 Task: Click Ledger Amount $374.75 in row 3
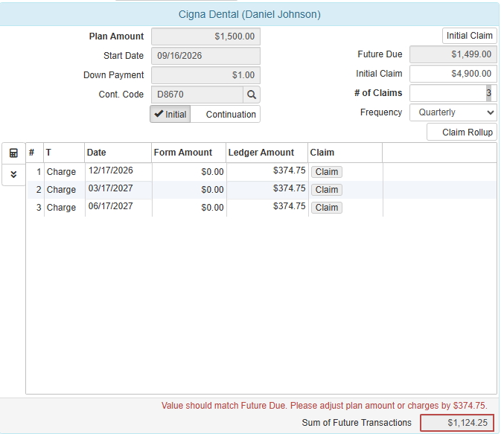coord(267,206)
